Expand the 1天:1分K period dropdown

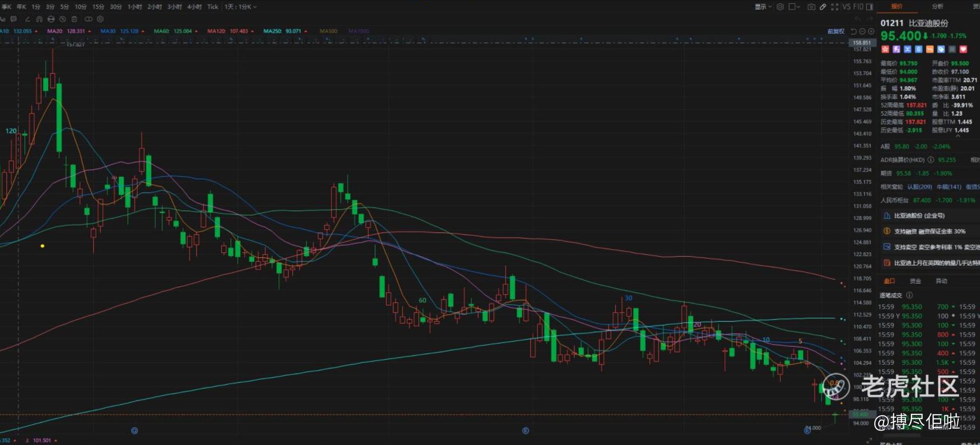(240, 6)
